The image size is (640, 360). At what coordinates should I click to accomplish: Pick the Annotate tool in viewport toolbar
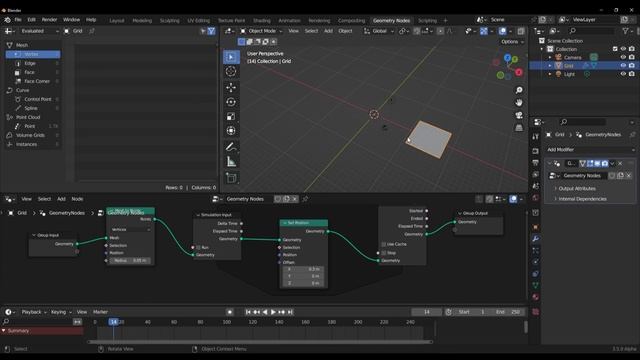[231, 147]
